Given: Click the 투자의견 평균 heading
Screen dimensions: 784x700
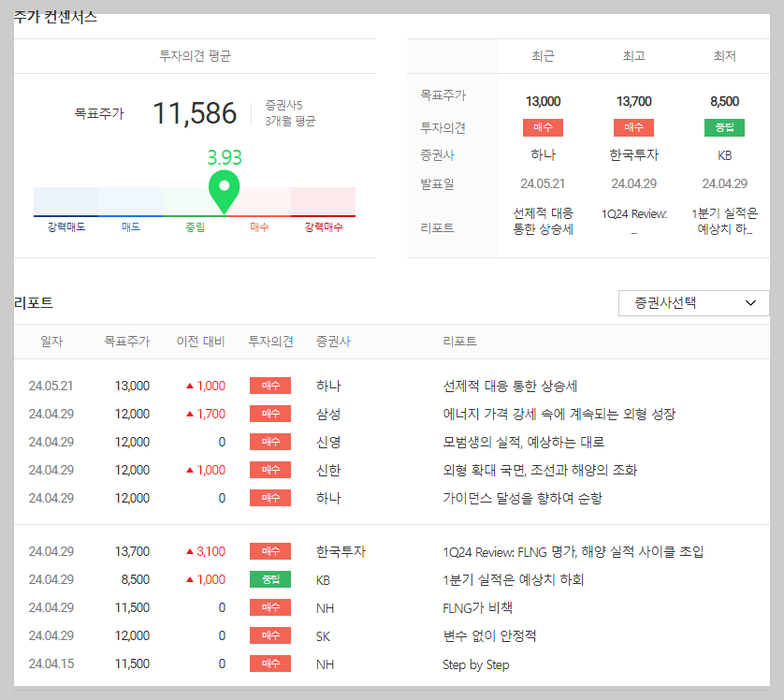Looking at the screenshot, I should pyautogui.click(x=195, y=56).
